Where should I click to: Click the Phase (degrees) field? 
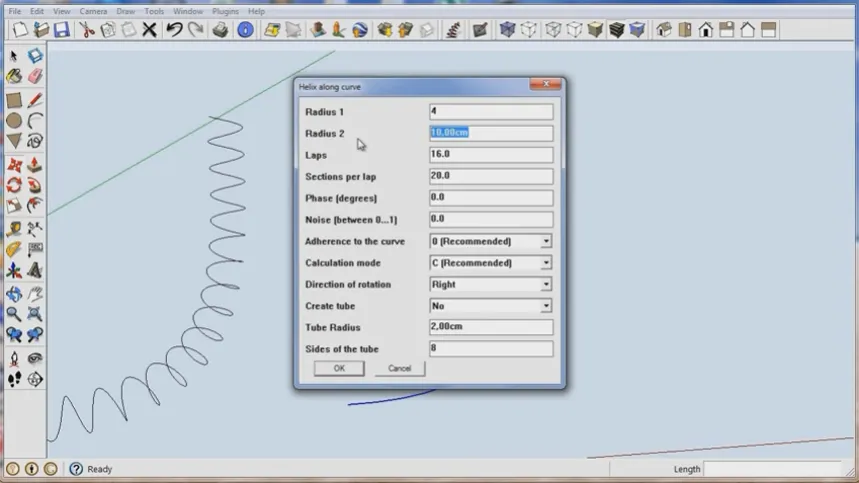[x=491, y=198]
